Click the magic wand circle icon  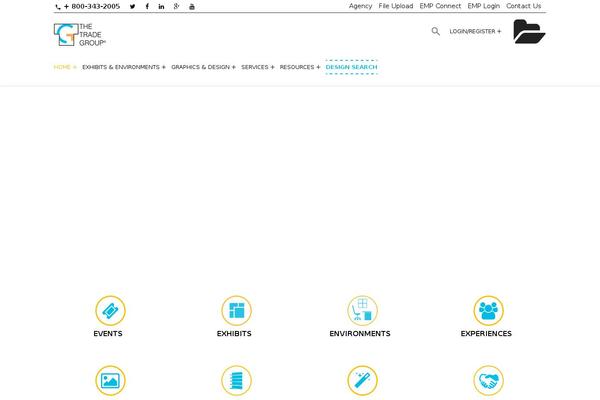(x=362, y=380)
